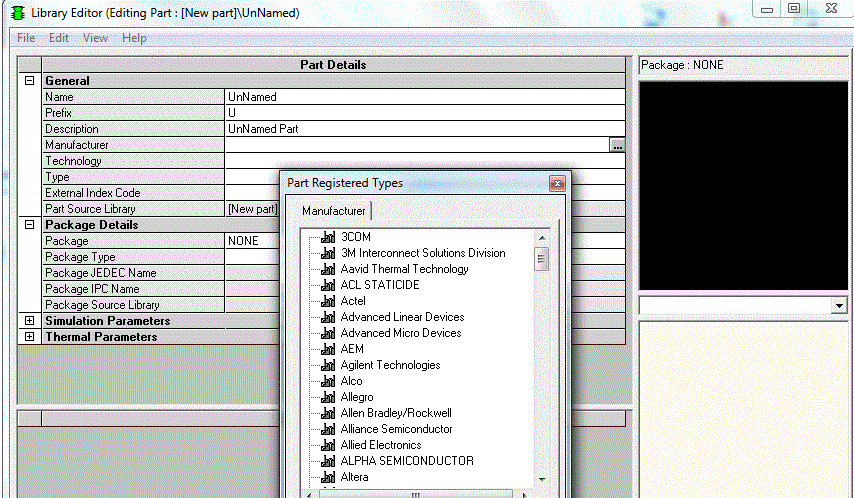This screenshot has height=498, width=854.
Task: Click the factory icon next to AEM
Action: click(x=328, y=349)
